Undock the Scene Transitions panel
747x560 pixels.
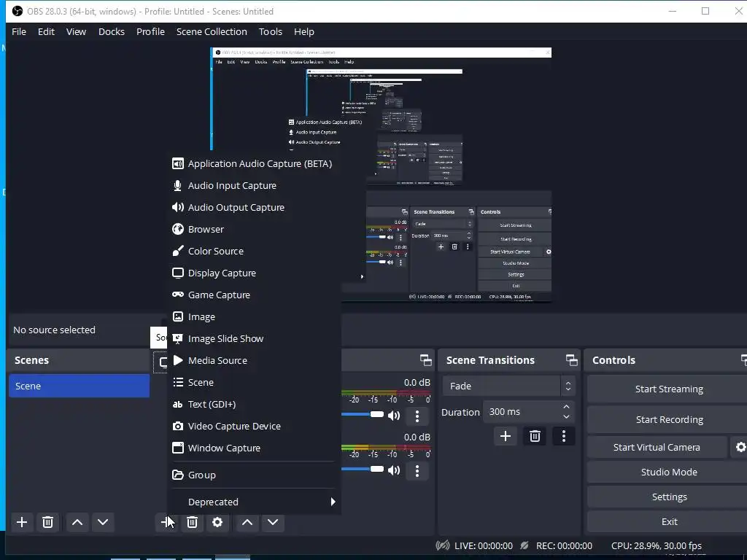point(571,360)
